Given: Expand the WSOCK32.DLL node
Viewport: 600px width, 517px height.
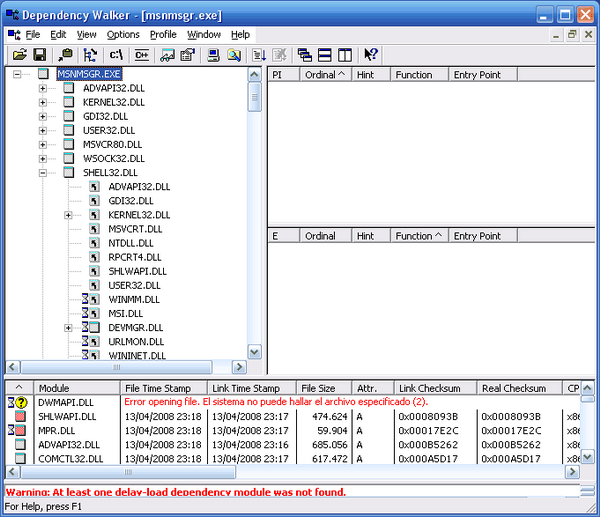Looking at the screenshot, I should pos(43,159).
